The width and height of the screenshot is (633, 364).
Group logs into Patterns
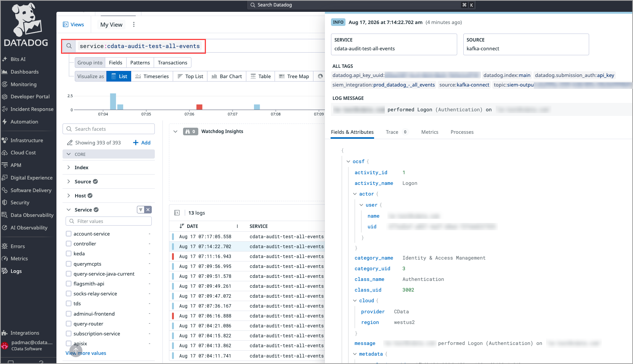(140, 63)
